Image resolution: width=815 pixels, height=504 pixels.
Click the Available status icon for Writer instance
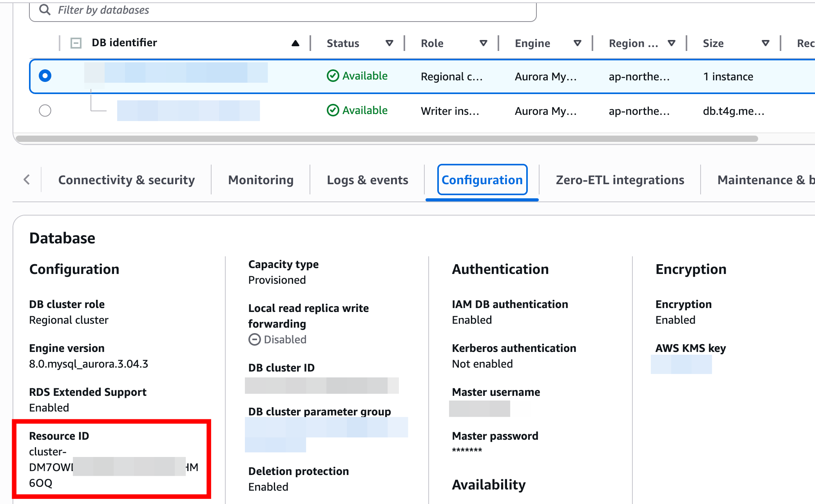tap(333, 111)
